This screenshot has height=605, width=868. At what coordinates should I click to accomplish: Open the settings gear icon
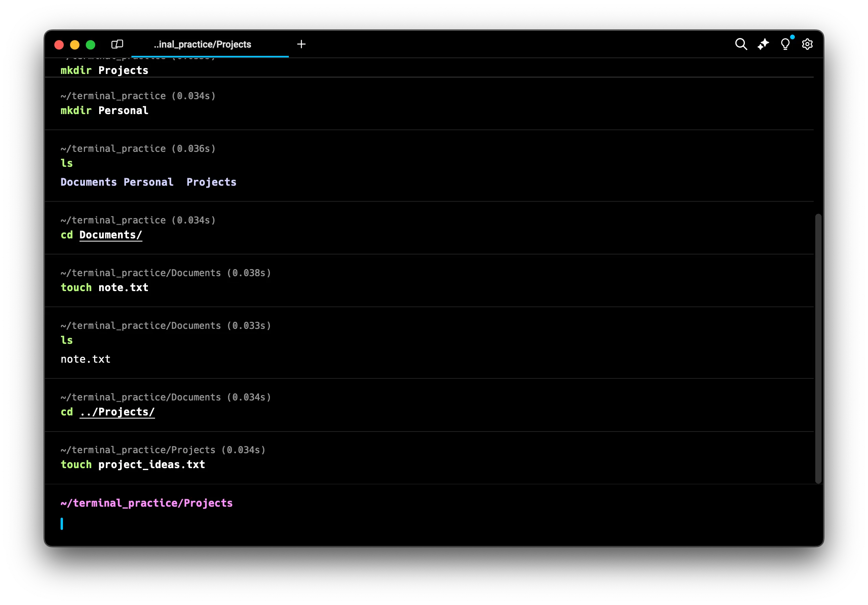pos(807,44)
